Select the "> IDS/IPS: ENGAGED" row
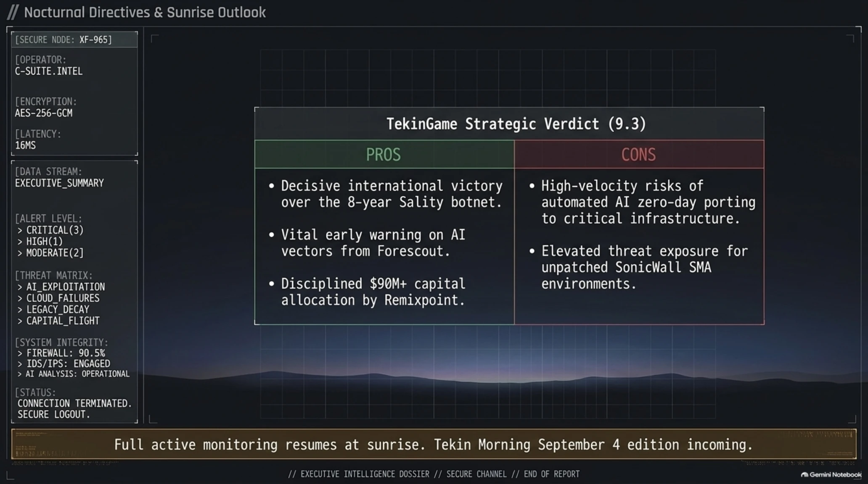 tap(64, 364)
